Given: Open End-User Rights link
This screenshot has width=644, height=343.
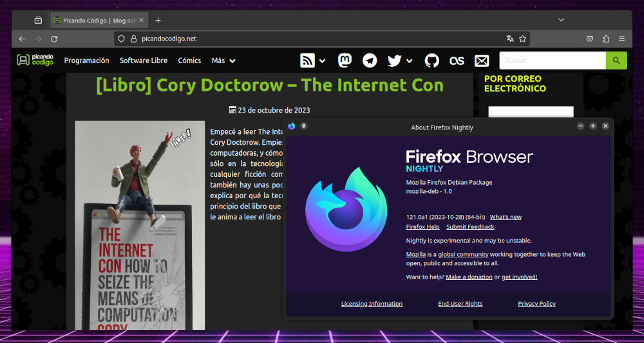Looking at the screenshot, I should pyautogui.click(x=460, y=304).
